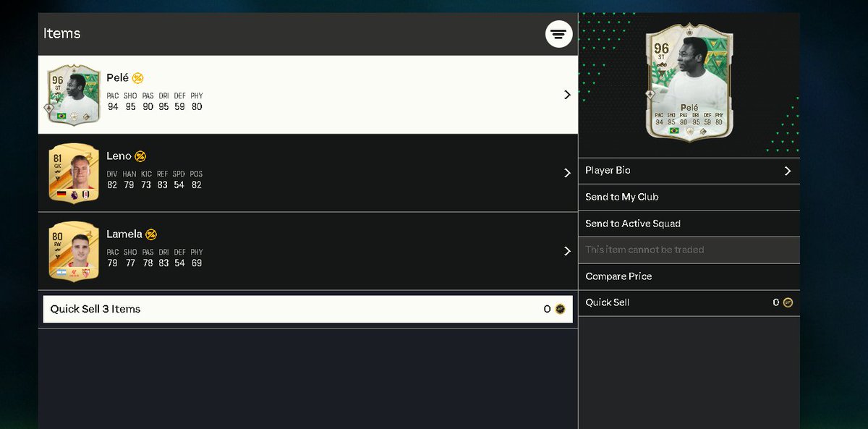Choose Send to My Club
868x429 pixels.
689,197
